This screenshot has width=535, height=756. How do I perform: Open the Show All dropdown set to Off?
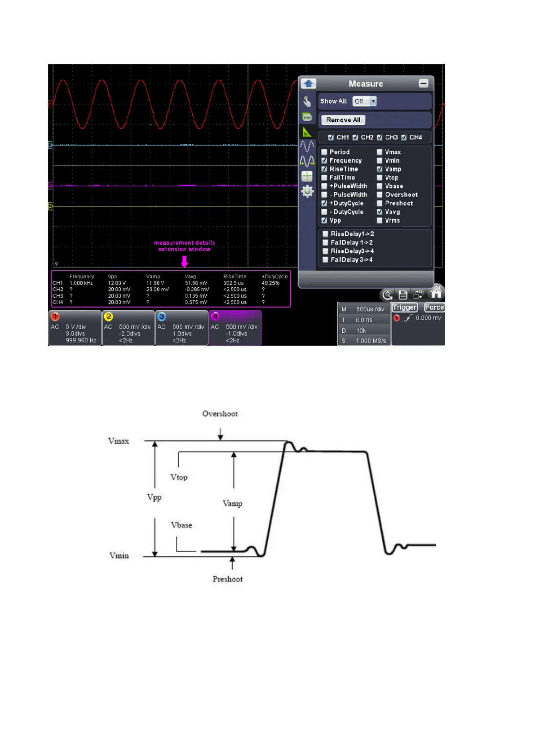click(x=364, y=101)
